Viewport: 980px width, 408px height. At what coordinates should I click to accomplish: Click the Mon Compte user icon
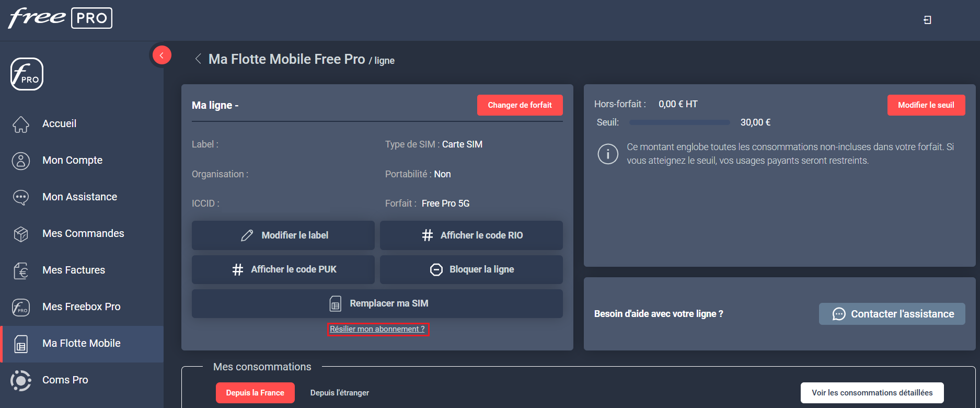21,161
